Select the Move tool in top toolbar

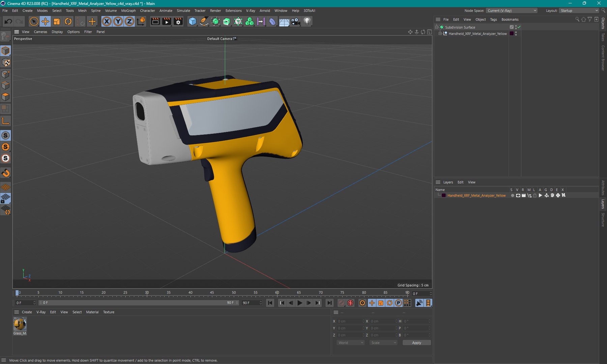(45, 22)
